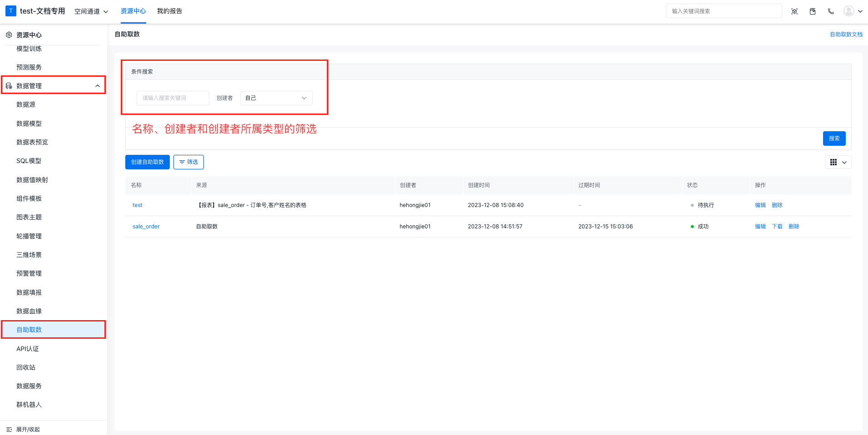Click the 展开/收起 sidebar toggle text
868x435 pixels.
click(28, 430)
